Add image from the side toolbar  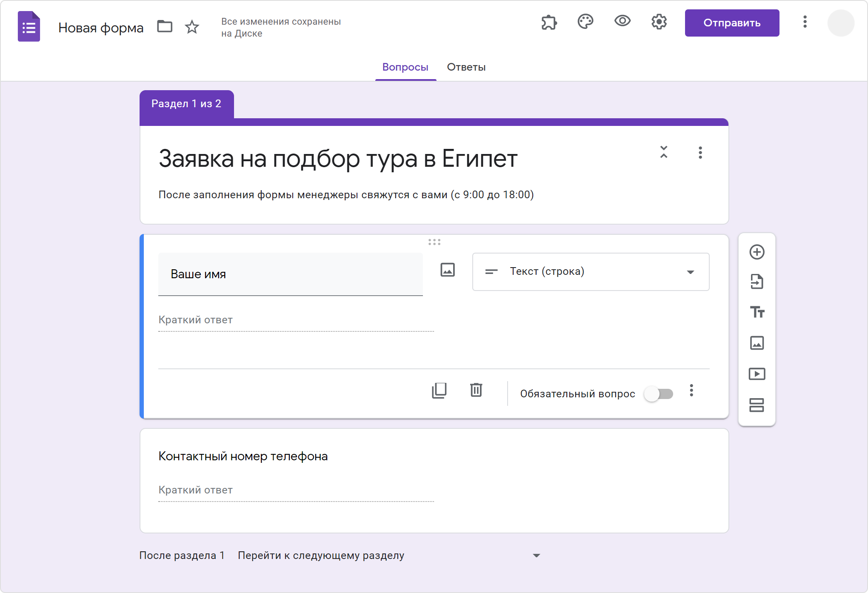tap(757, 343)
